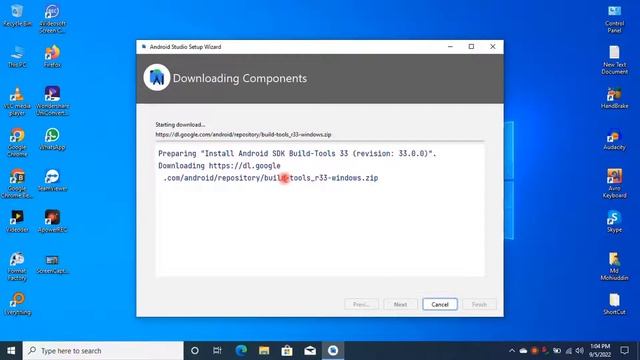Screen dimensions: 640x360
Task: Select the Recycle Bin desktop icon
Action: pyautogui.click(x=17, y=16)
